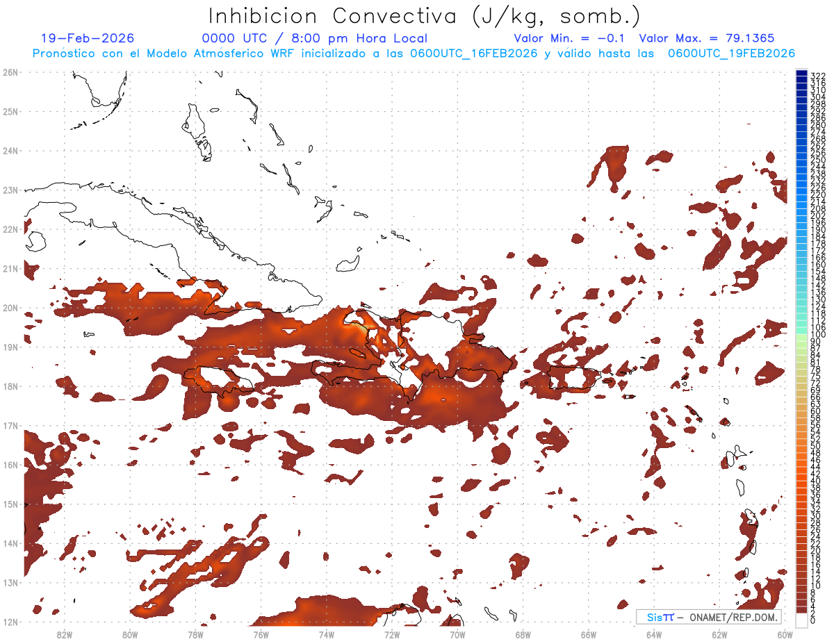Viewport: 834px width, 644px height.
Task: Click the 26N latitude label
Action: click(x=10, y=72)
